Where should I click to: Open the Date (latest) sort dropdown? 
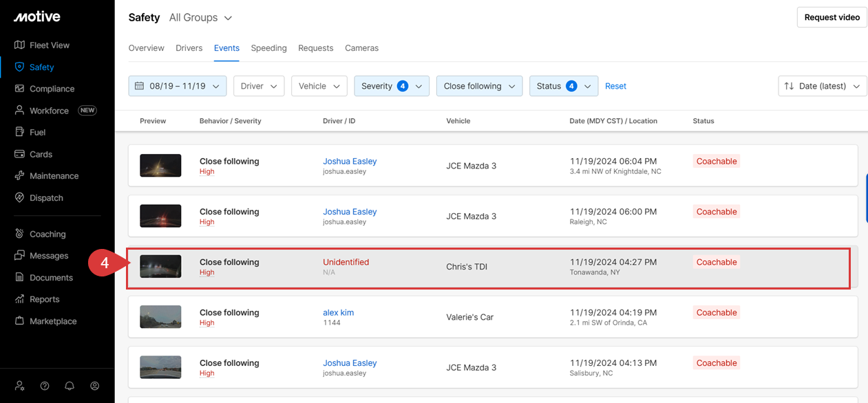point(822,86)
